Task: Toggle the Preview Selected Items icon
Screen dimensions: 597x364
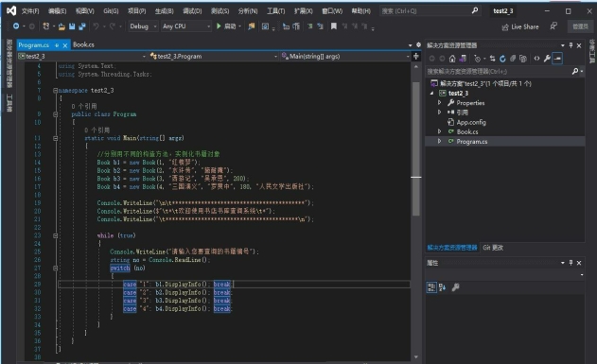Action: (x=557, y=59)
